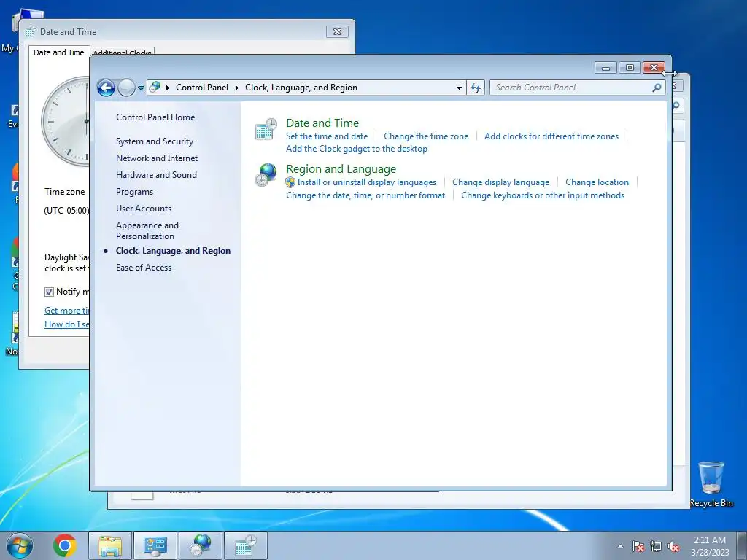Open Appearance and Personalization
The width and height of the screenshot is (747, 560).
147,230
